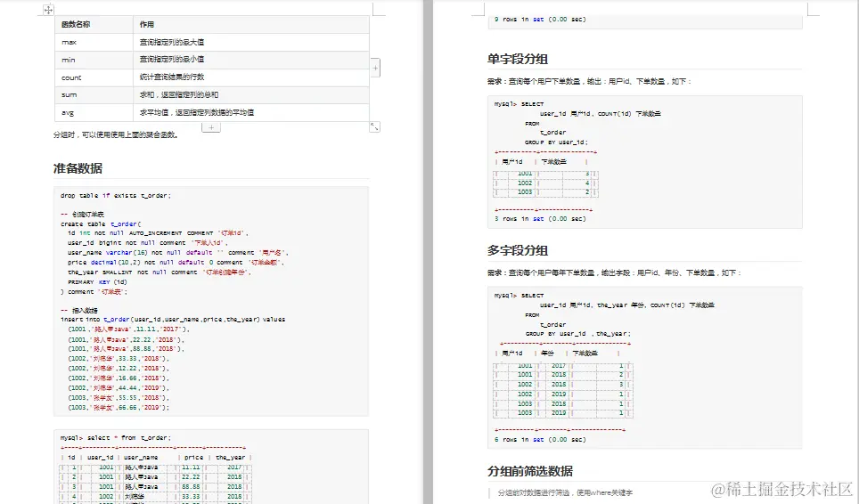Screen dimensions: 859x504
Task: Click the heading "分组前筛选数据"
Action: pyautogui.click(x=530, y=471)
